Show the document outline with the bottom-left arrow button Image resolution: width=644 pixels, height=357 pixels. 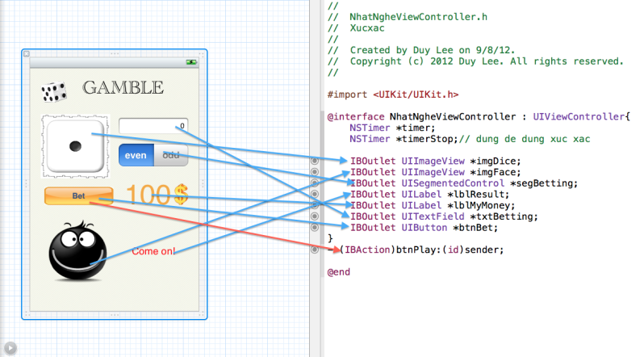click(x=10, y=347)
